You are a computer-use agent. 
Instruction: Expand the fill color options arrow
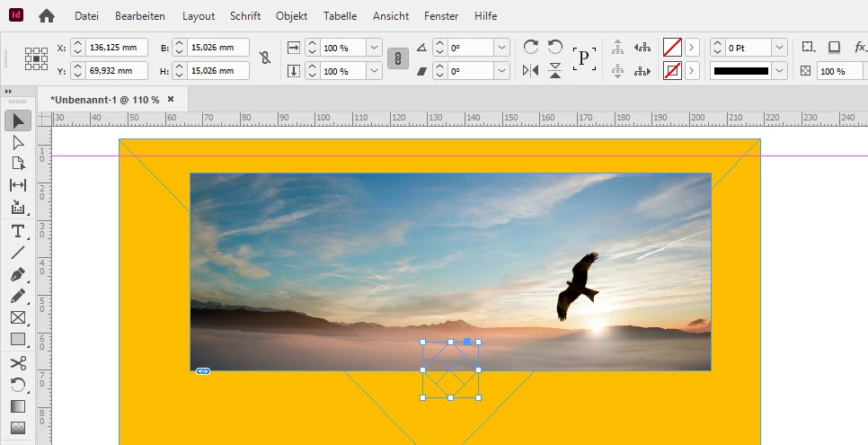click(x=691, y=48)
